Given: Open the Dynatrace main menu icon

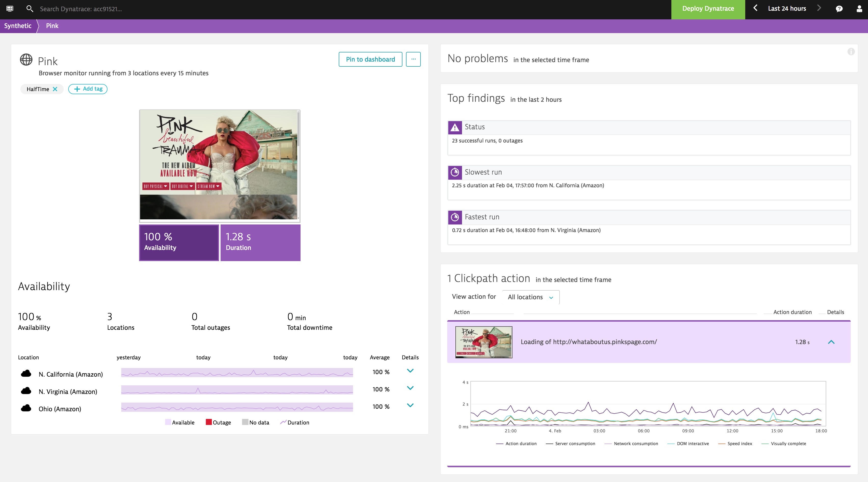Looking at the screenshot, I should coord(10,9).
